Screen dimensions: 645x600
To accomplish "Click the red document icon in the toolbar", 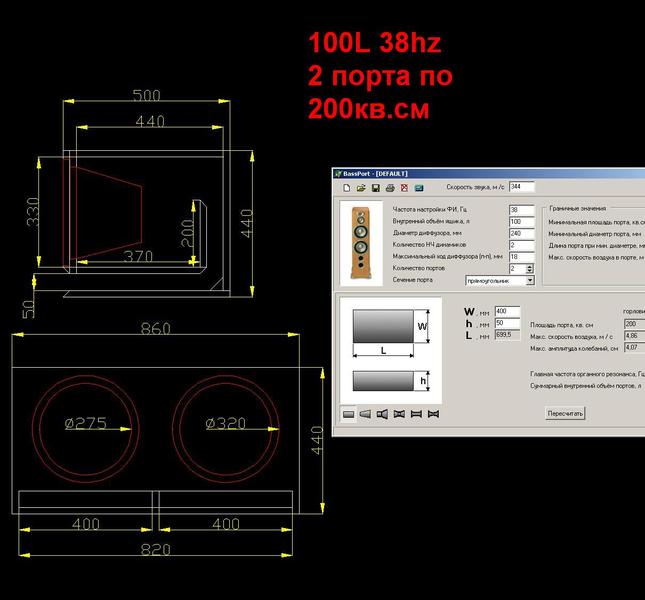I will [404, 188].
